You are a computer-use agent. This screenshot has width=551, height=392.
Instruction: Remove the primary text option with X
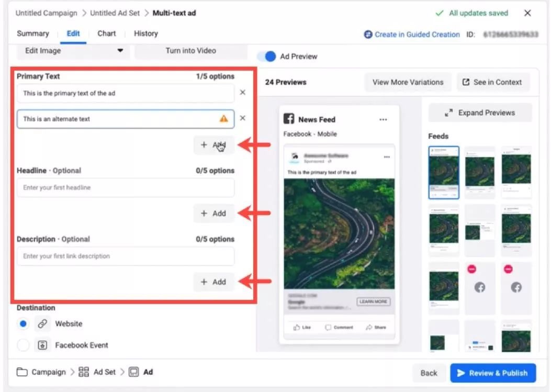pyautogui.click(x=242, y=93)
